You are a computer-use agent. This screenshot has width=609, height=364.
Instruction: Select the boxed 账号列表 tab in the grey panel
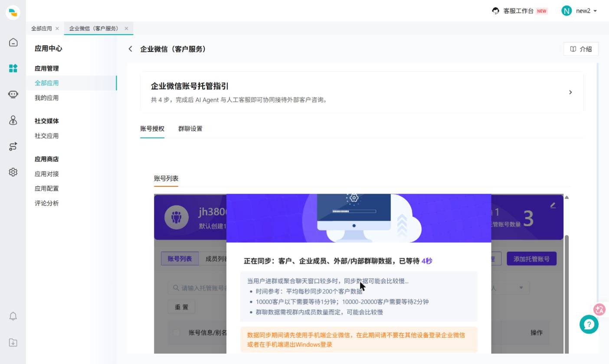[x=180, y=259]
